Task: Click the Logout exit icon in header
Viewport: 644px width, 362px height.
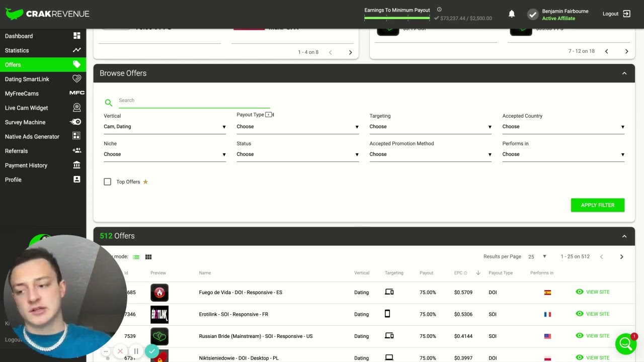Action: (627, 14)
